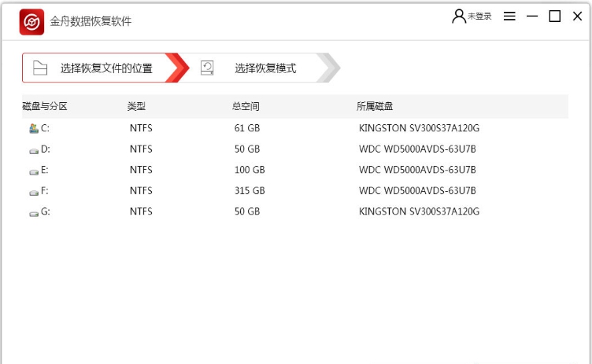Screen dimensions: 592x364
Task: Click NTFS type in G: row
Action: [x=141, y=211]
